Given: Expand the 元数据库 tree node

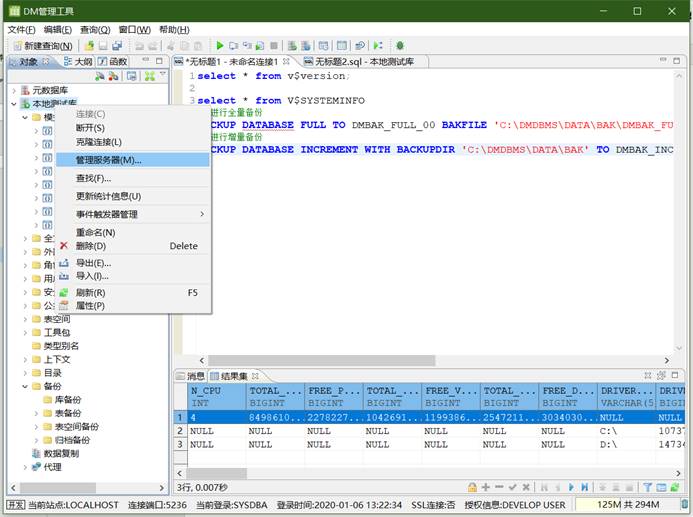Looking at the screenshot, I should point(14,90).
